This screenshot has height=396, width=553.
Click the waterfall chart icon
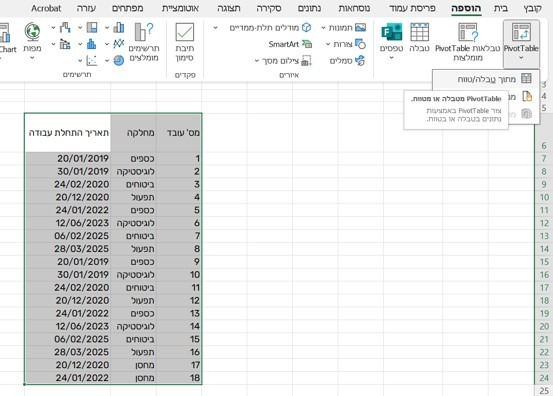tap(65, 28)
